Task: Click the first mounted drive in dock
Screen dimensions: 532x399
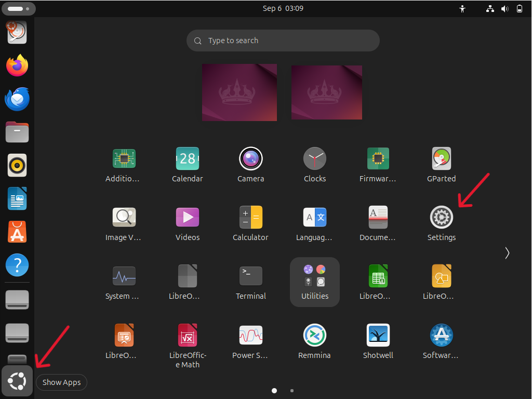Action: (17, 300)
